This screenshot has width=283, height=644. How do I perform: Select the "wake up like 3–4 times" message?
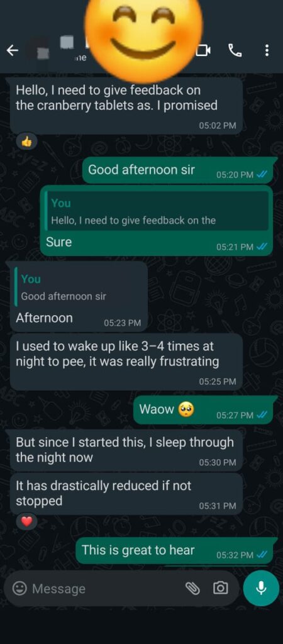pyautogui.click(x=126, y=362)
